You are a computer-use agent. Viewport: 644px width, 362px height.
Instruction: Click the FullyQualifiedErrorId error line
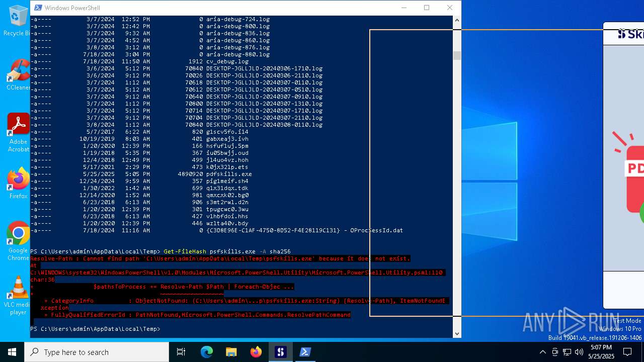pos(197,315)
